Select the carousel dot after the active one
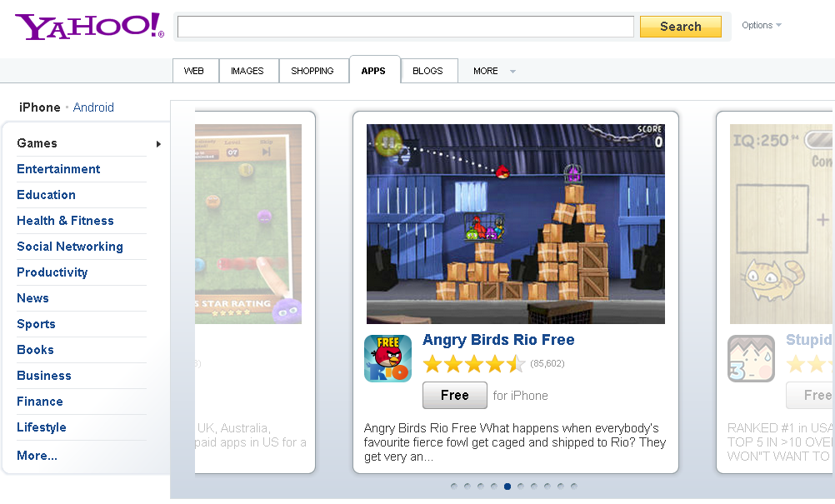 point(520,486)
